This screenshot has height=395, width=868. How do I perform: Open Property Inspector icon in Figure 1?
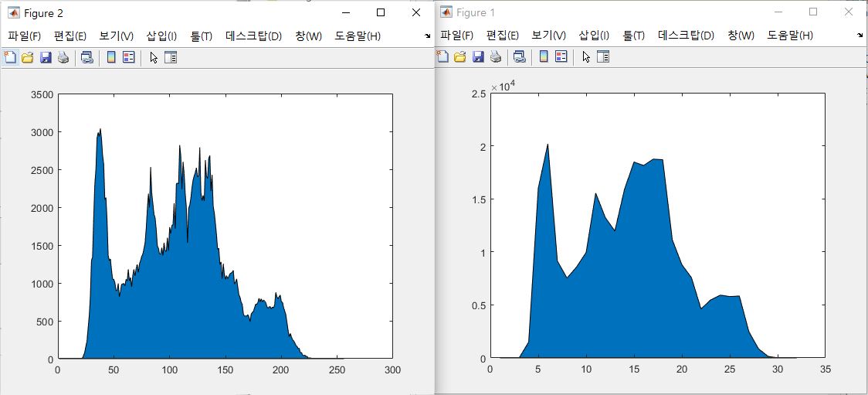(x=603, y=56)
